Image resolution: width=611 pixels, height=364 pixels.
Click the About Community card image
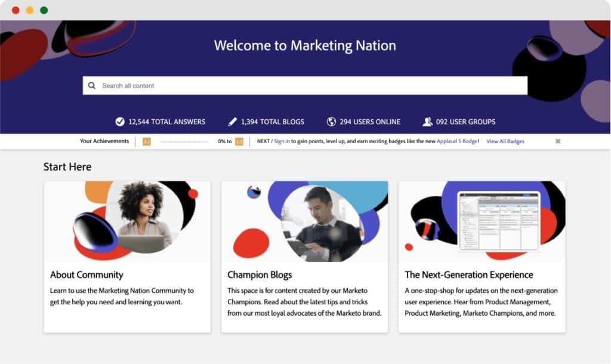(128, 221)
